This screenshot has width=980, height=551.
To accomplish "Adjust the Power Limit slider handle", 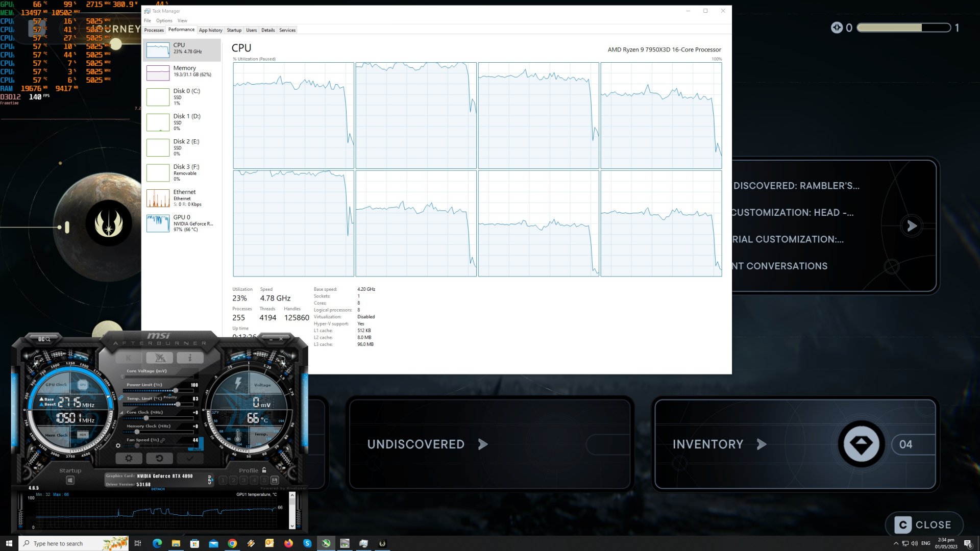I will 175,390.
